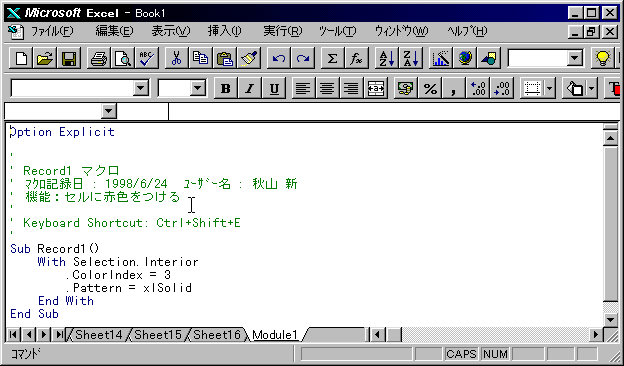
Task: Switch to the Sheet14 tab
Action: tap(98, 335)
